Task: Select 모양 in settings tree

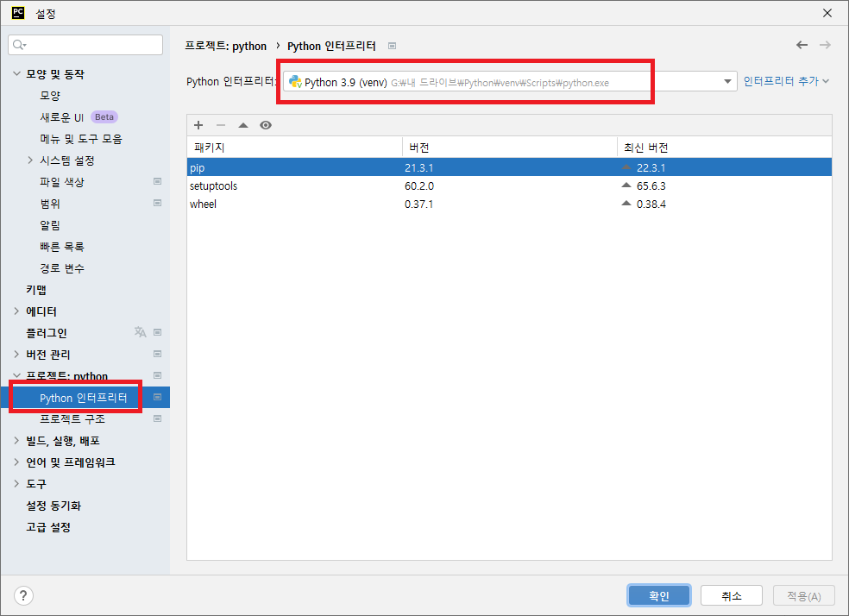Action: coord(50,95)
